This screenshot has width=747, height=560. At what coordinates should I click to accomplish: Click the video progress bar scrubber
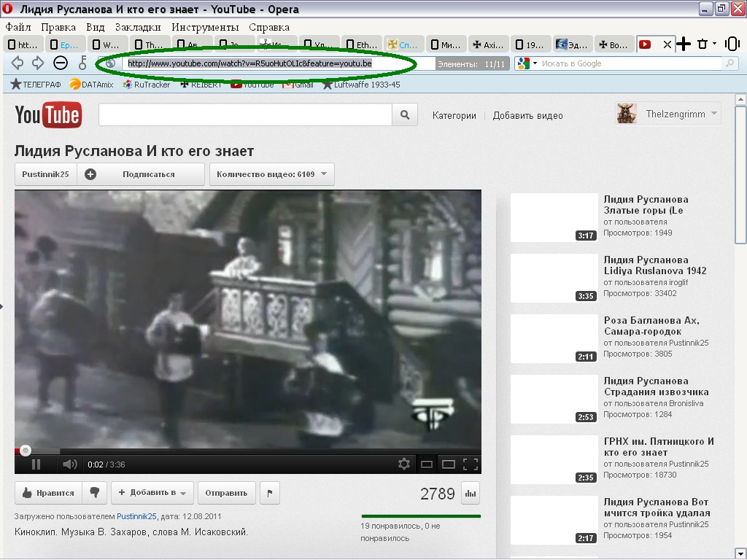click(x=26, y=451)
